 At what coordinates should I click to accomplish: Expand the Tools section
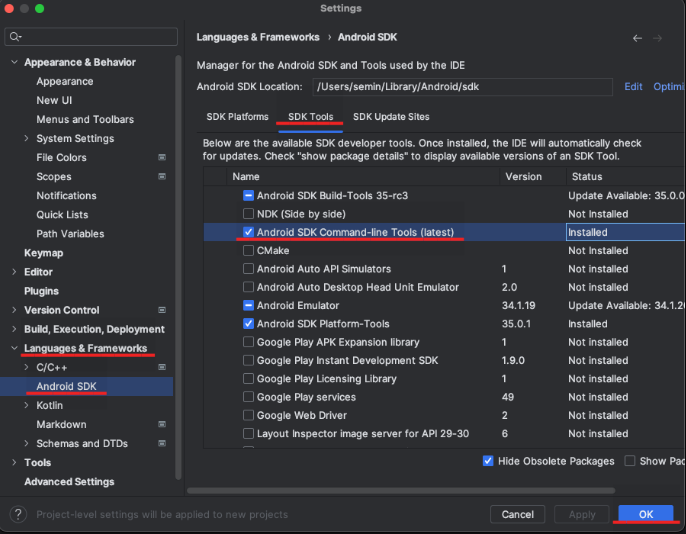(x=14, y=463)
